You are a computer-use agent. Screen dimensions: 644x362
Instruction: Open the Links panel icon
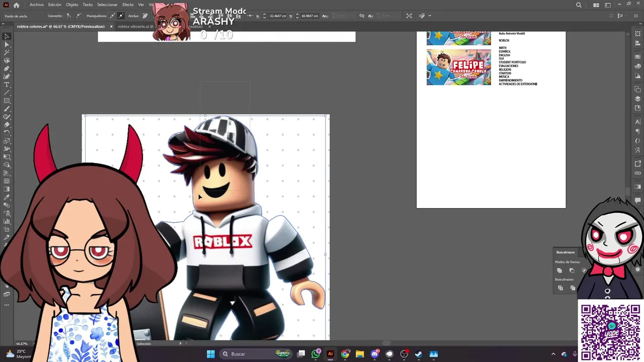[638, 173]
